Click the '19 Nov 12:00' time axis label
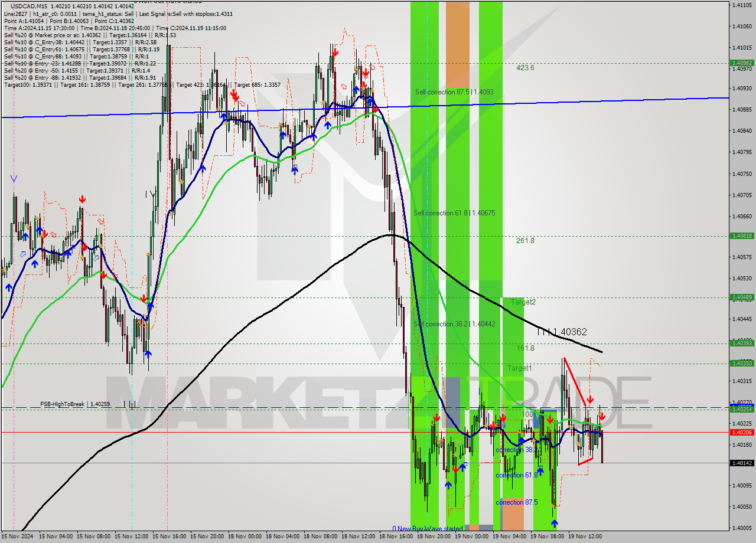This screenshot has height=543, width=756. [x=585, y=537]
